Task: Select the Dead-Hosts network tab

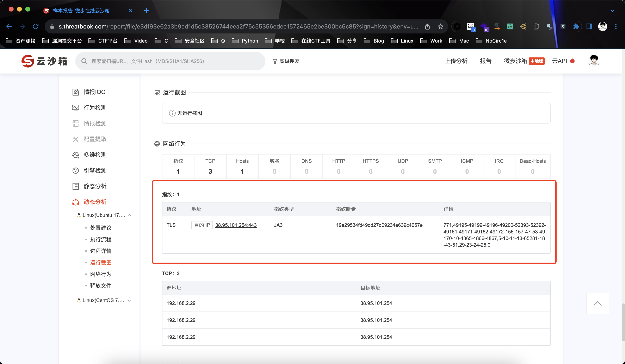Action: click(532, 166)
